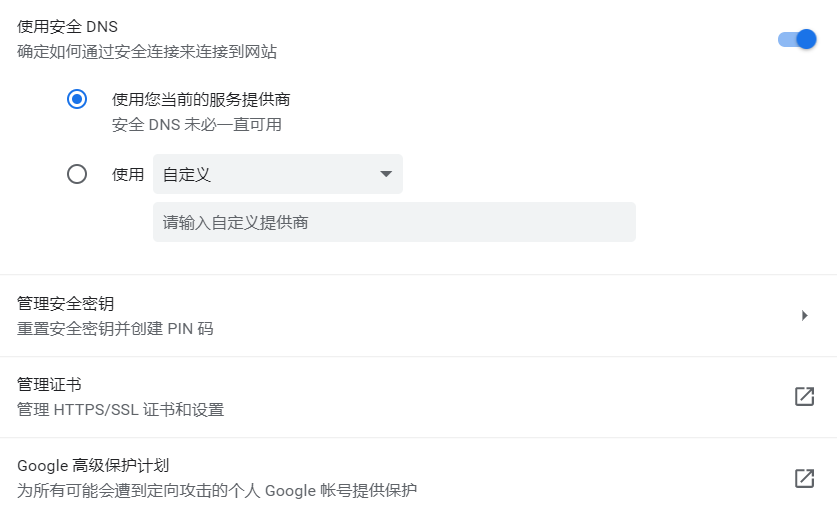Click 管理 HTTPS/SSL 证书和设置 description
Screen dimensions: 837x516
coord(120,409)
